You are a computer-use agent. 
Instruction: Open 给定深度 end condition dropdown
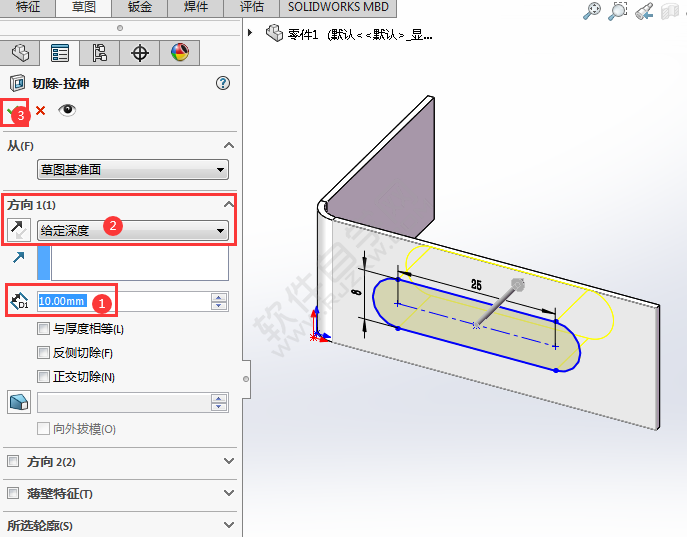tap(133, 230)
